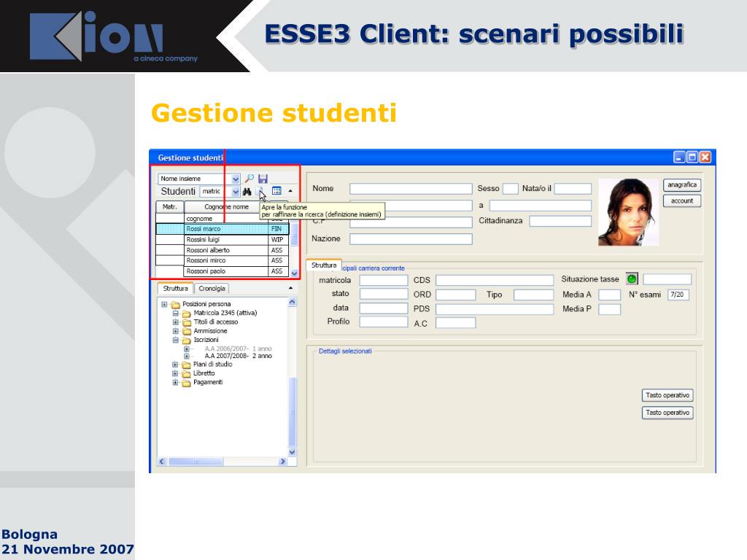
Task: Click the student photo thumbnail
Action: coord(628,212)
